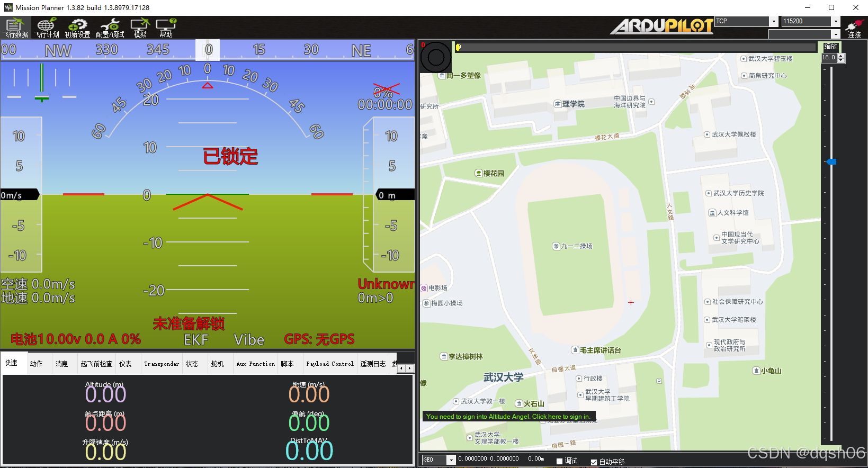Image resolution: width=868 pixels, height=468 pixels.
Task: Click the DistToMAV quick value
Action: click(309, 451)
